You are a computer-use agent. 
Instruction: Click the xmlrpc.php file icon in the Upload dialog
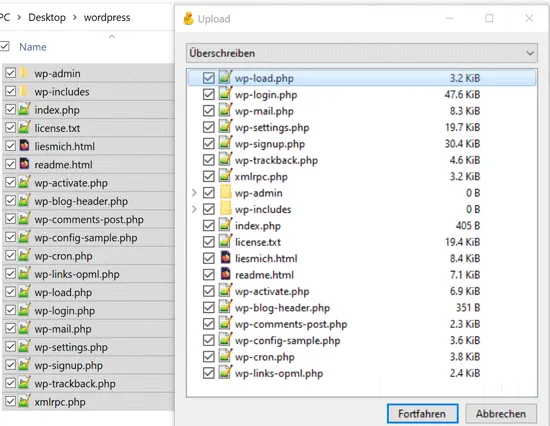[225, 176]
